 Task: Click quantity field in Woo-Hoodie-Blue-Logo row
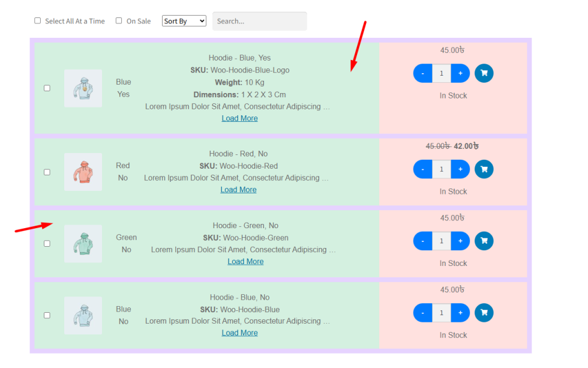(x=442, y=73)
